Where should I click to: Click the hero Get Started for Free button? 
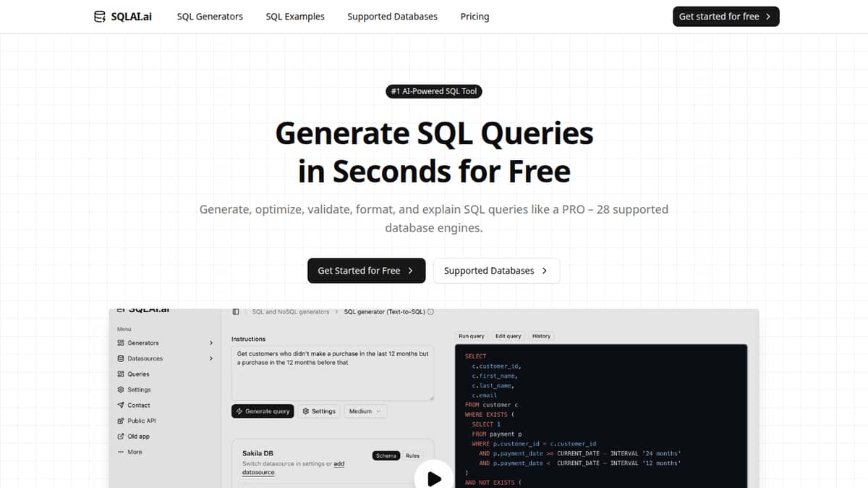366,271
